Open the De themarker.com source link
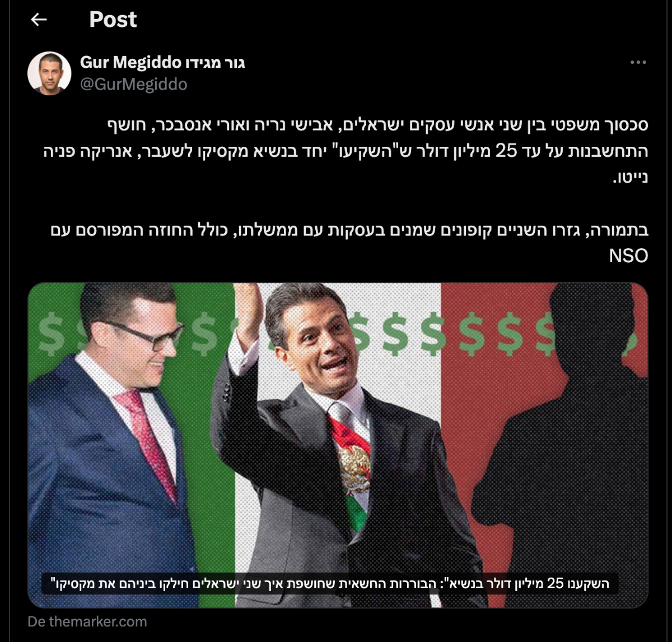This screenshot has width=672, height=642. coord(87,622)
